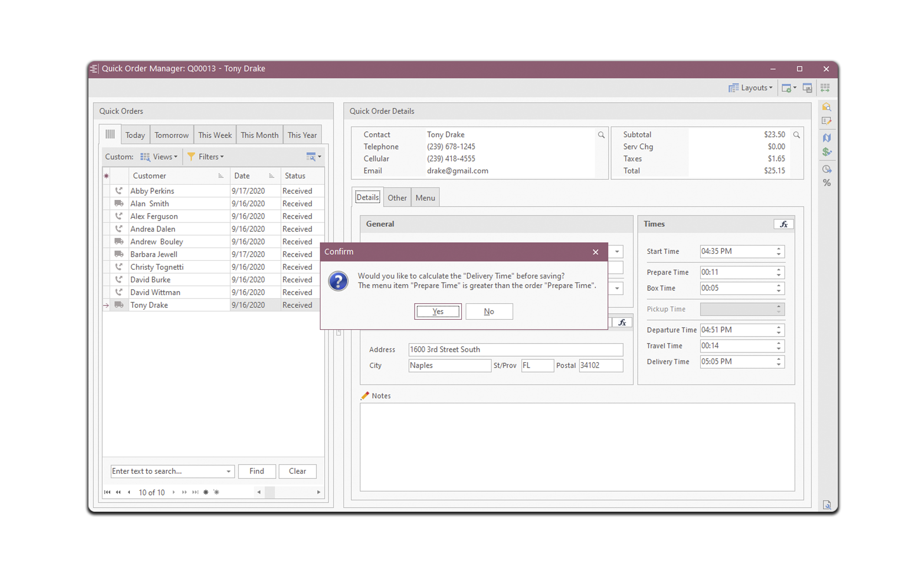The height and width of the screenshot is (572, 924).
Task: Click into the Notes text area
Action: pyautogui.click(x=577, y=447)
